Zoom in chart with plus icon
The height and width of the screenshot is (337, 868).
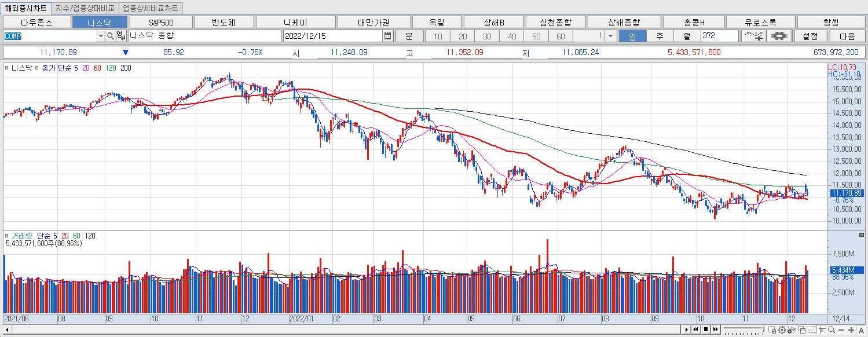[851, 330]
